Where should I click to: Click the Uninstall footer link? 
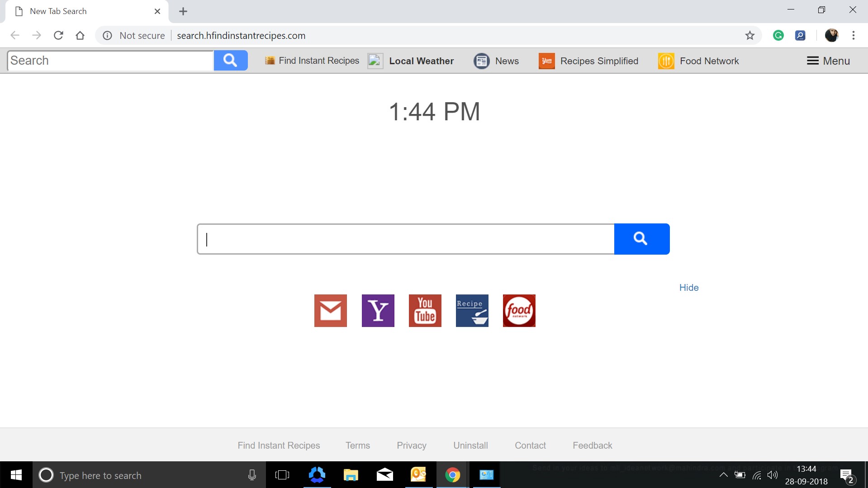coord(470,445)
